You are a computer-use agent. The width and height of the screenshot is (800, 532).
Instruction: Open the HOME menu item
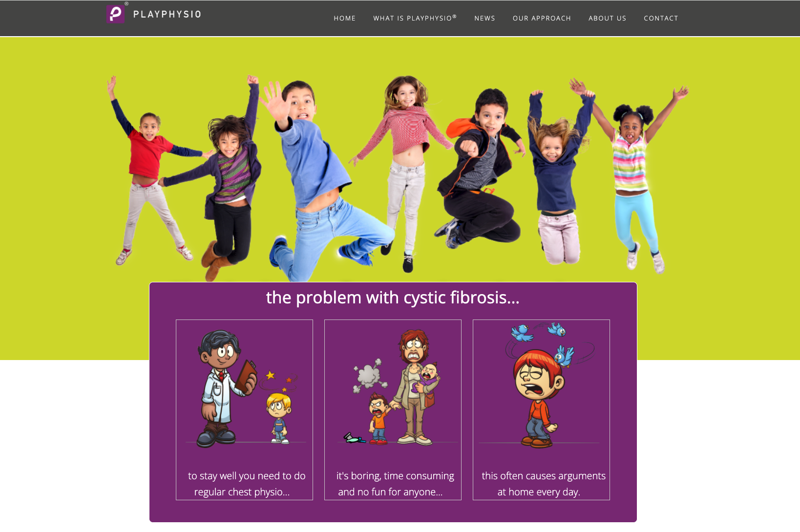tap(345, 18)
